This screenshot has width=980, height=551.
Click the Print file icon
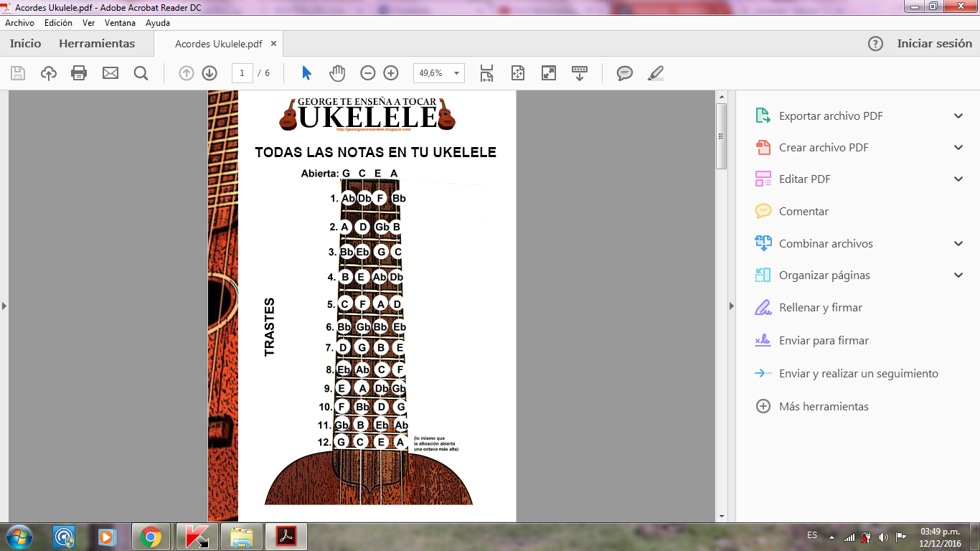79,73
